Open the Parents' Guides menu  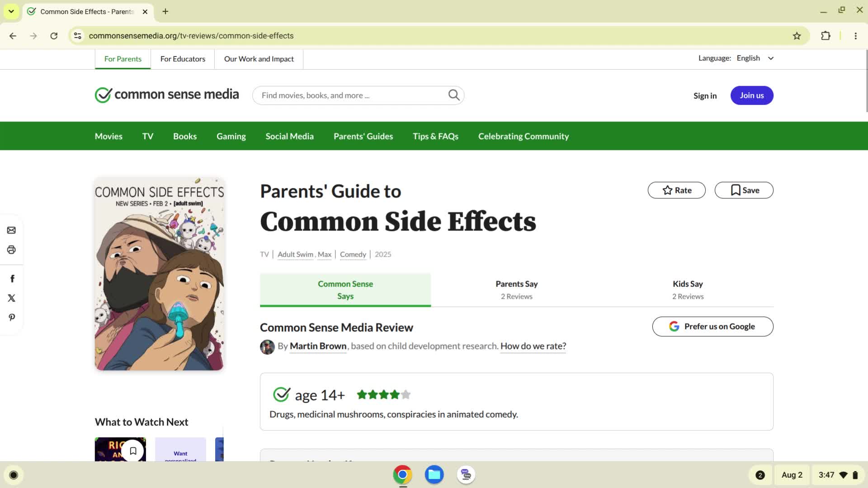click(x=363, y=136)
